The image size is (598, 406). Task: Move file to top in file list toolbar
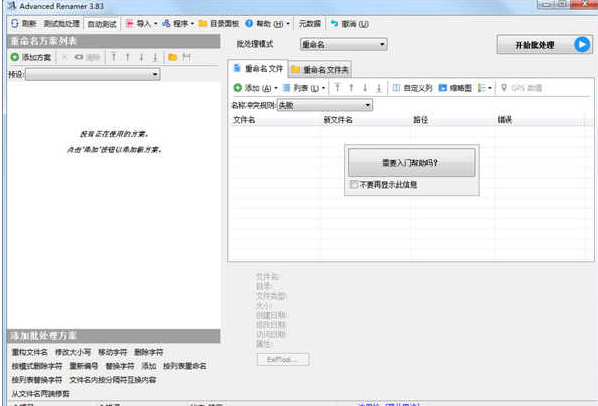click(x=337, y=88)
